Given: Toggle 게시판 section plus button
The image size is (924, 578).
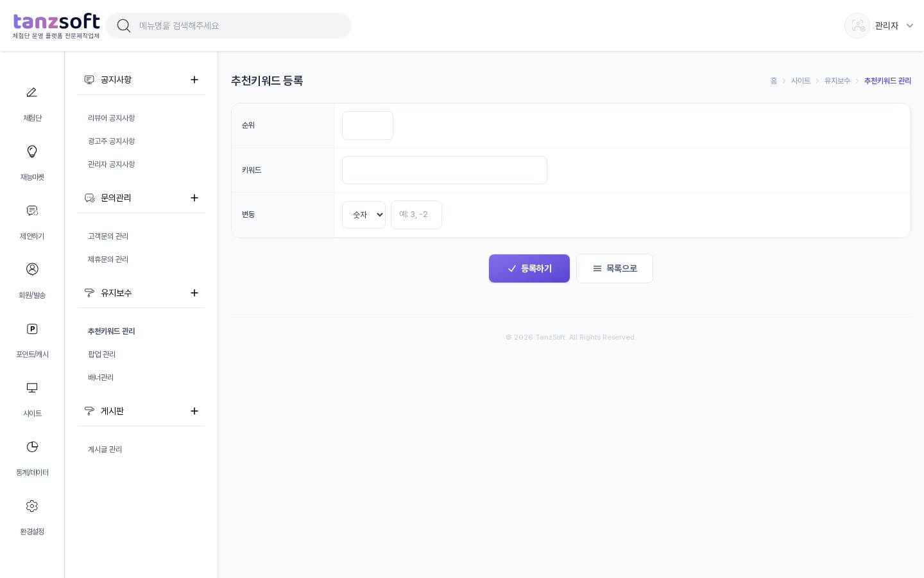Looking at the screenshot, I should coord(194,411).
